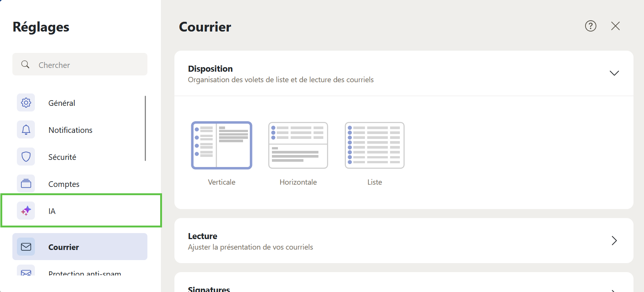This screenshot has height=292, width=644.
Task: Select the Verticale layout option
Action: coord(222,145)
